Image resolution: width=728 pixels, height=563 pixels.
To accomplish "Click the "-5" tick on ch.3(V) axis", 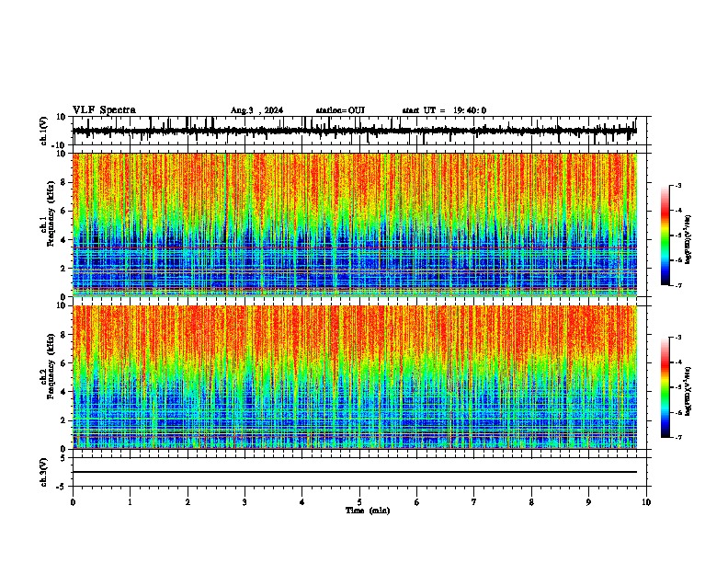I will pyautogui.click(x=62, y=487).
